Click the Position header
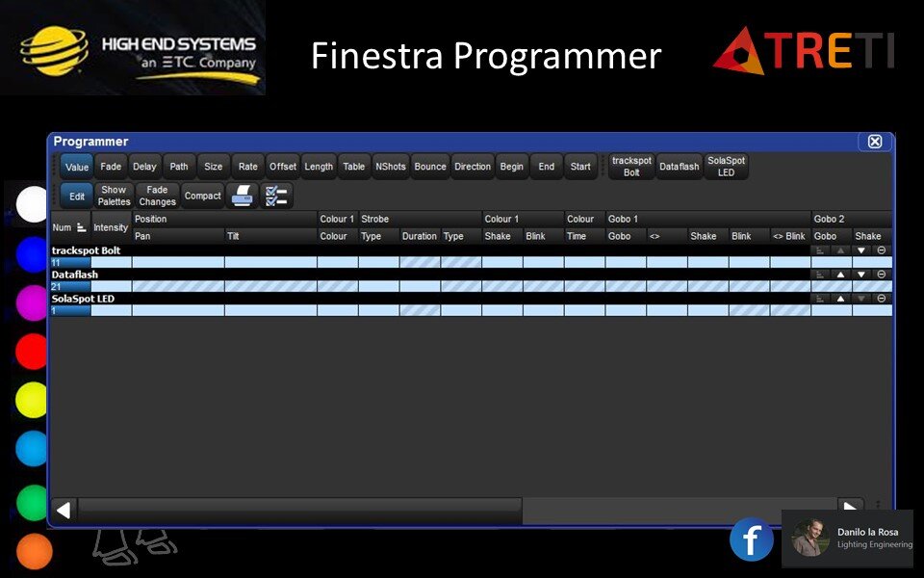Viewport: 924px width, 578px height. click(224, 219)
